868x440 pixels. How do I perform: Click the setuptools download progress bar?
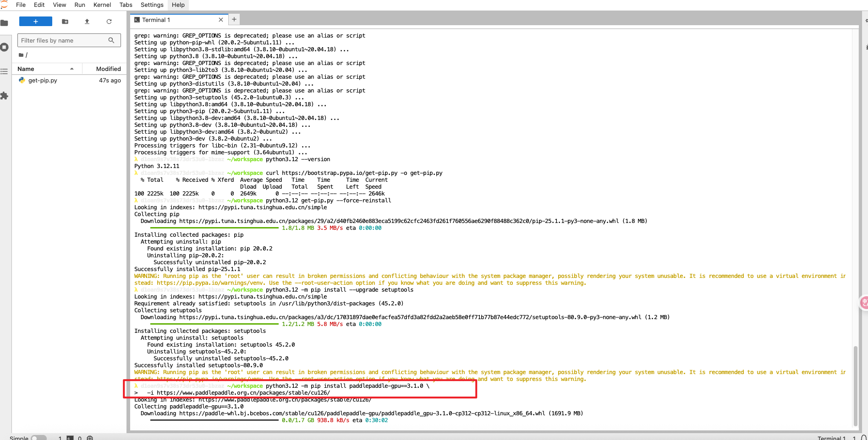coord(214,324)
